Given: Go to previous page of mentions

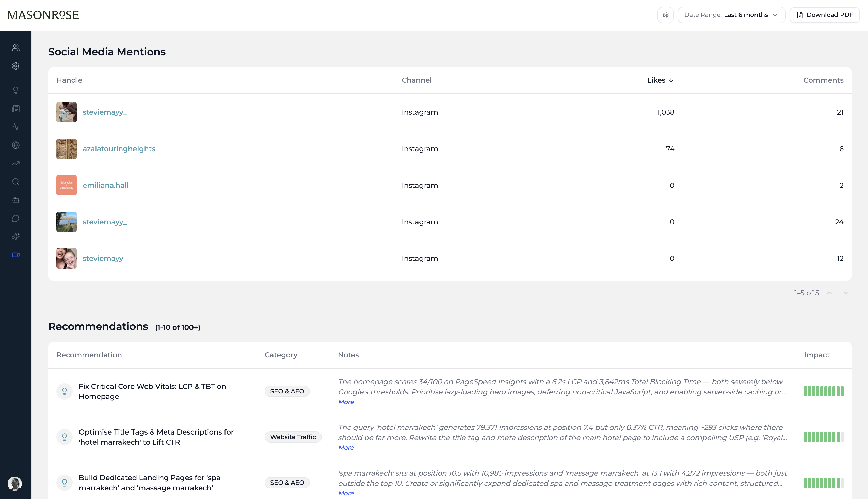Looking at the screenshot, I should click(829, 293).
